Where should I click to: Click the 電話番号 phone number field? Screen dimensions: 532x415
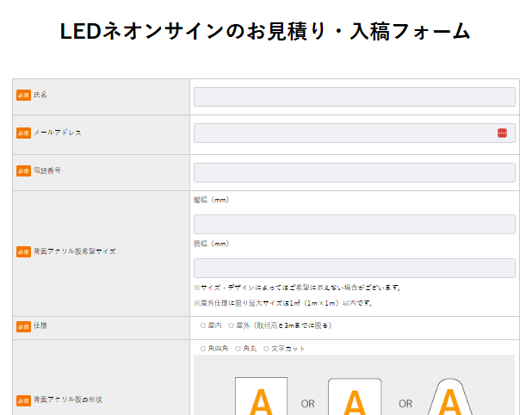pyautogui.click(x=354, y=172)
